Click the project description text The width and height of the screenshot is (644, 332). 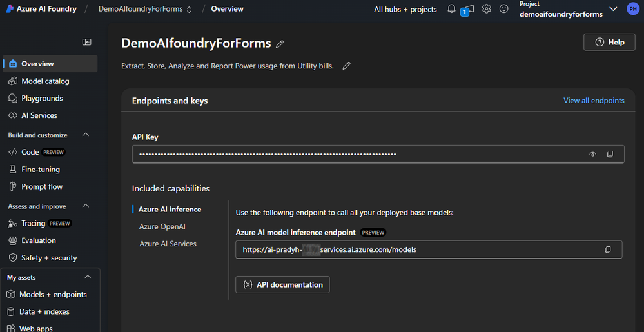tap(228, 66)
